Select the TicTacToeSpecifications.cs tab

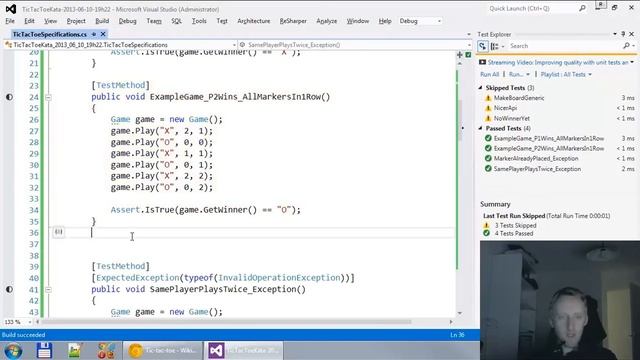pos(49,34)
